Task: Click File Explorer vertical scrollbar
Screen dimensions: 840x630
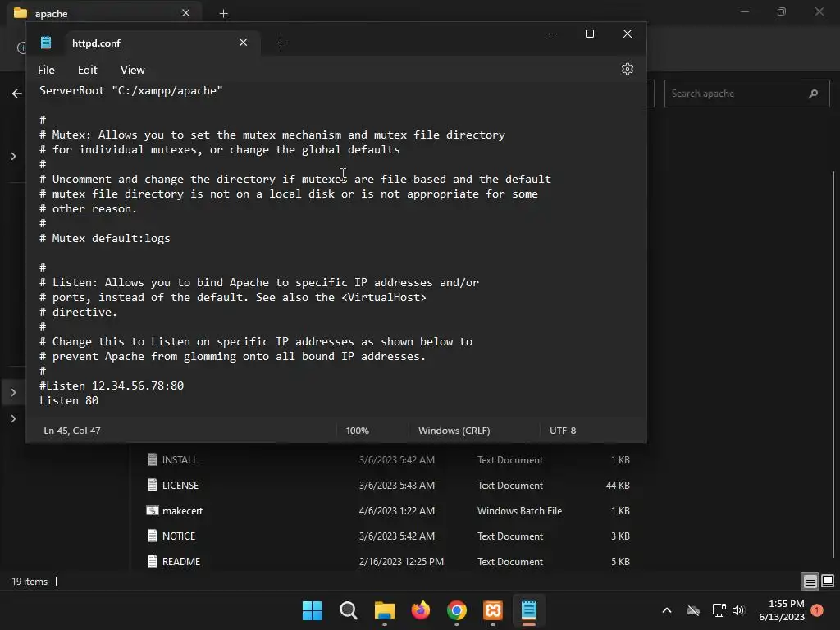Action: click(833, 364)
